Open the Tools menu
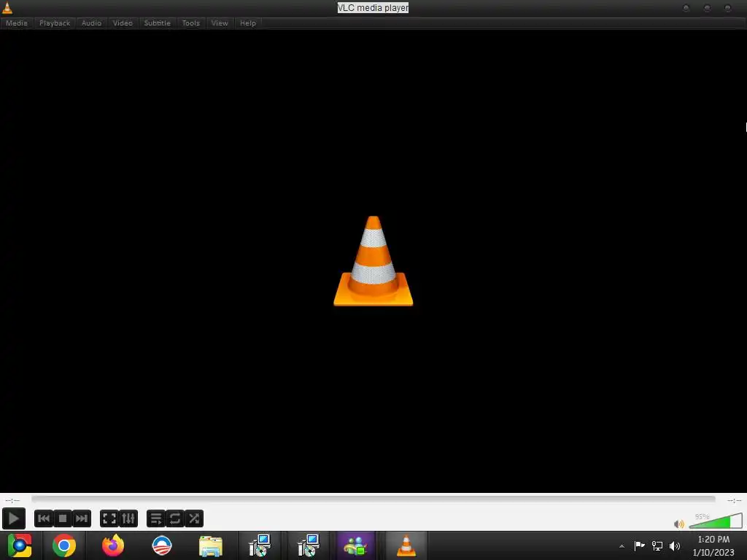 pyautogui.click(x=190, y=23)
